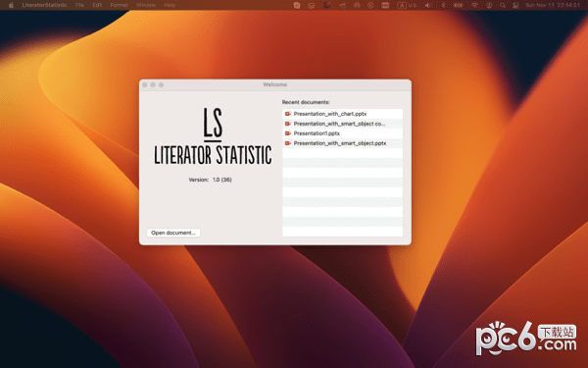
Task: Click the menu bar date and time
Action: (x=553, y=5)
